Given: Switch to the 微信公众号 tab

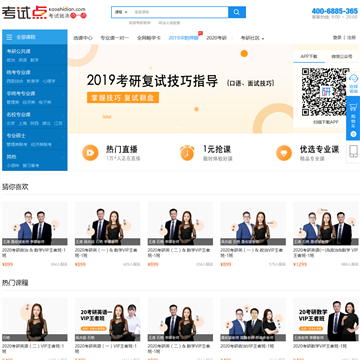Looking at the screenshot, I should 342,56.
